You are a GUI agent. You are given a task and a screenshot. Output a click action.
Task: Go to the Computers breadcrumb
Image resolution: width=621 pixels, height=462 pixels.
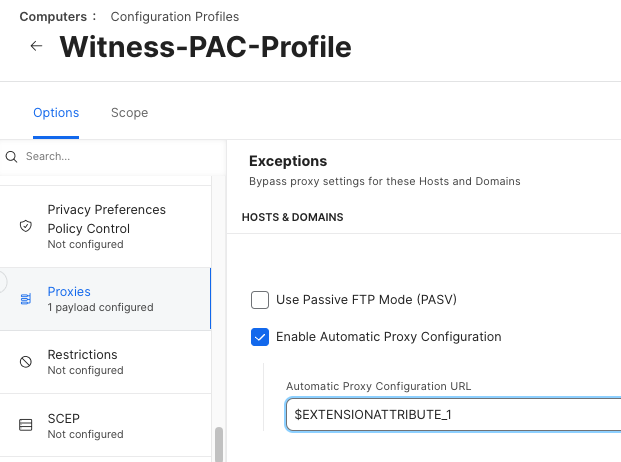(x=53, y=17)
